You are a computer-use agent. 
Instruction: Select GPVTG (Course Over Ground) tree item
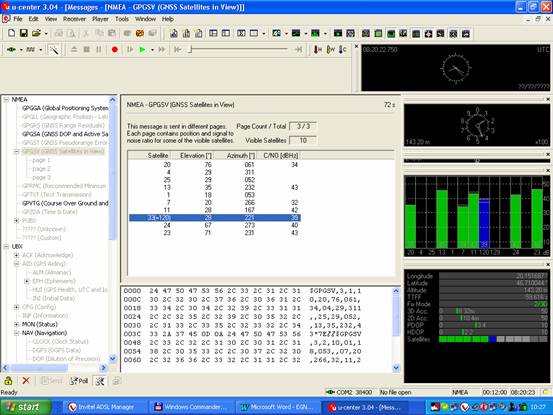[65, 203]
